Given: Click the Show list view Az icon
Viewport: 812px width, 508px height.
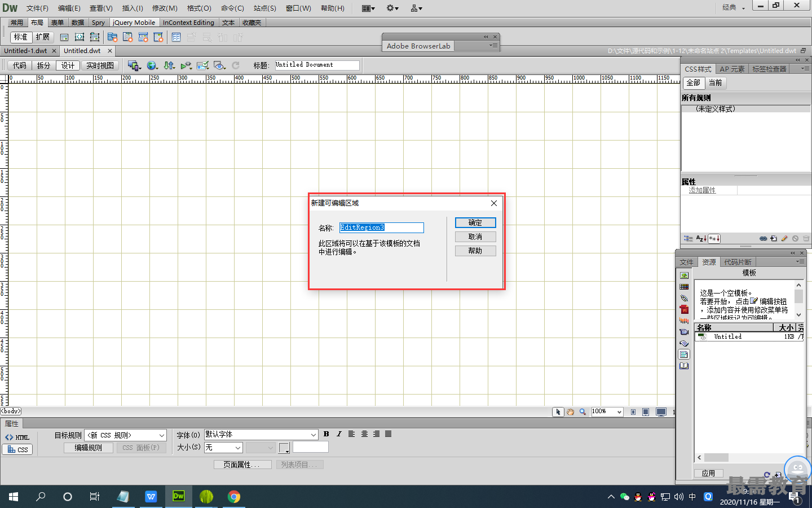Looking at the screenshot, I should pyautogui.click(x=701, y=239).
